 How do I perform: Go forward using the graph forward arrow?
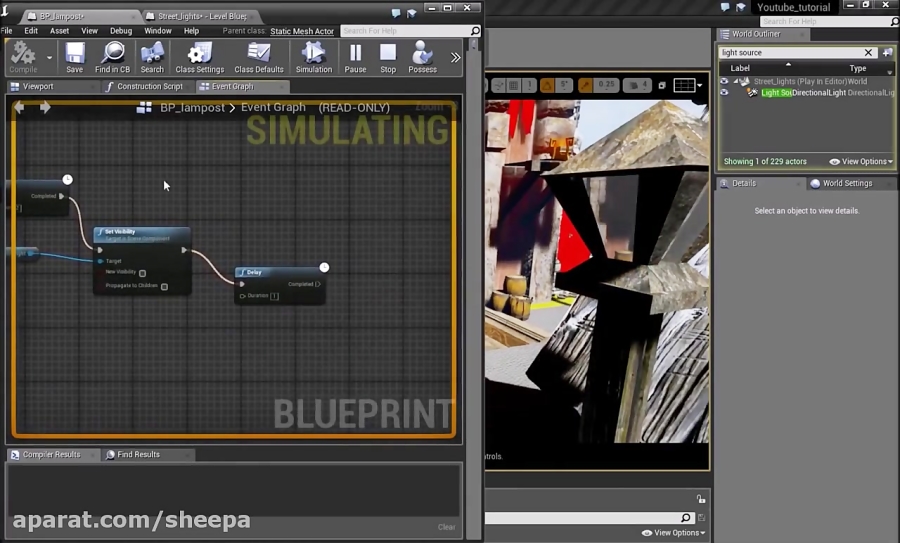(45, 107)
